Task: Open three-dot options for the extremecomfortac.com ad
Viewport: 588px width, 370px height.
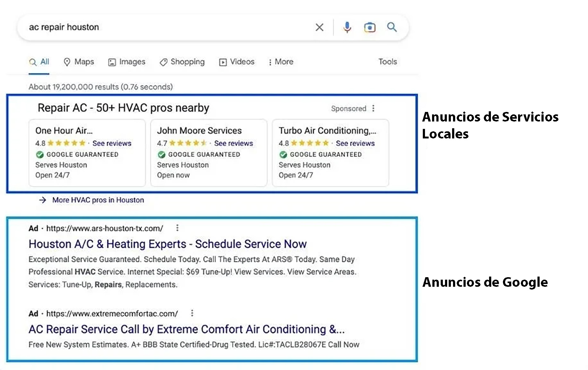Action: tap(192, 313)
